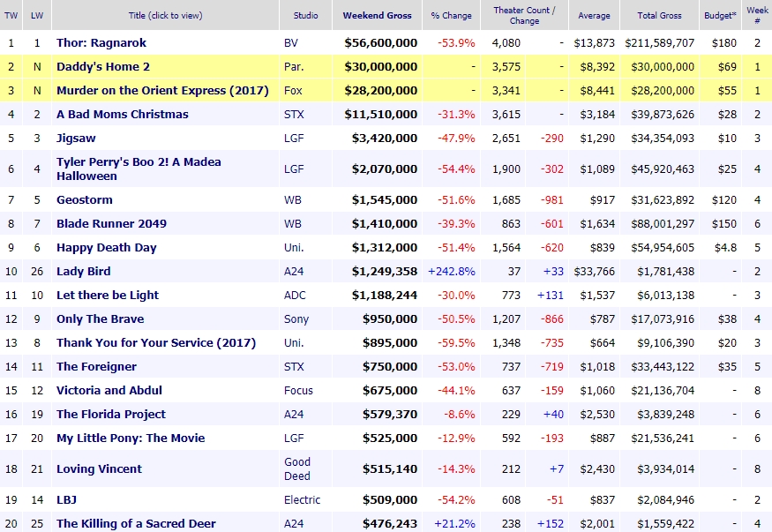Select the $30,000,000 weekend gross of Daddy's Home 2
The width and height of the screenshot is (772, 532).
380,66
